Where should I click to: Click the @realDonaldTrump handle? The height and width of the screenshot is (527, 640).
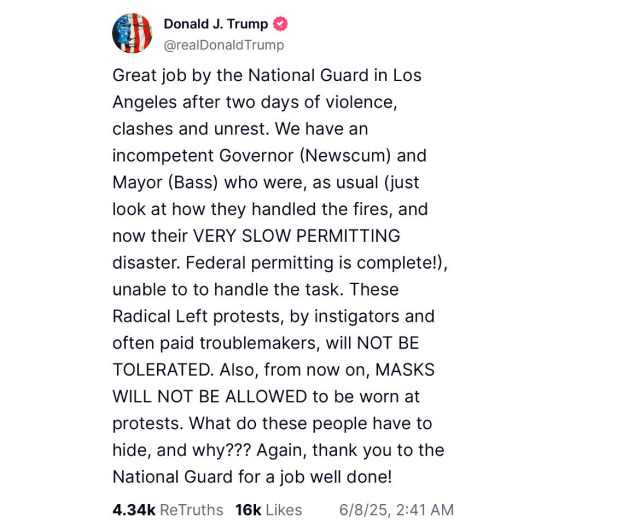pos(224,45)
